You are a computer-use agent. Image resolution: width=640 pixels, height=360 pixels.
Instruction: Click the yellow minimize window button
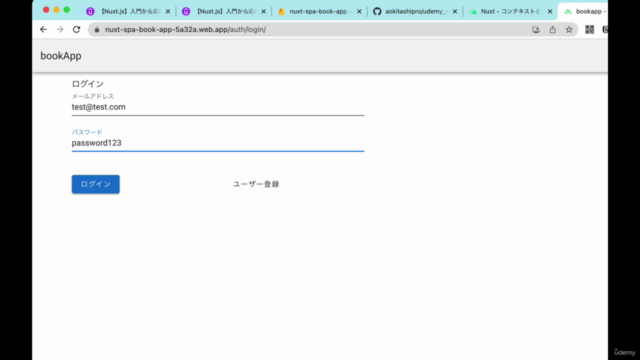point(56,10)
